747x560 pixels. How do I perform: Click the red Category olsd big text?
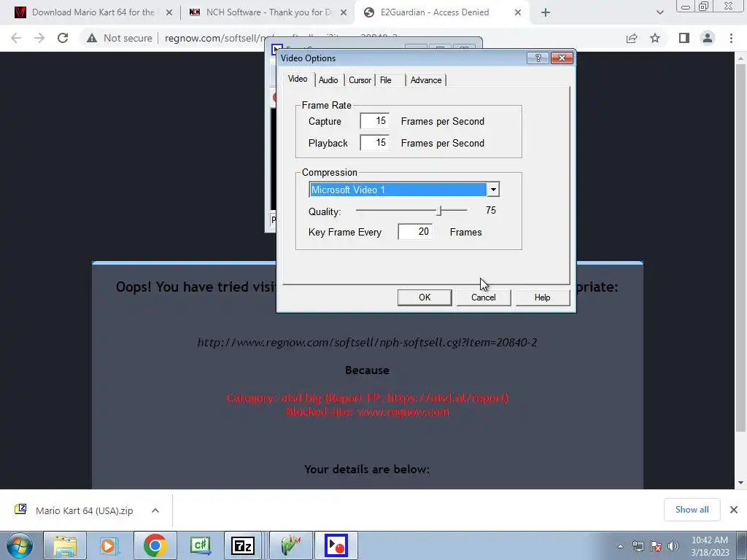tap(368, 397)
